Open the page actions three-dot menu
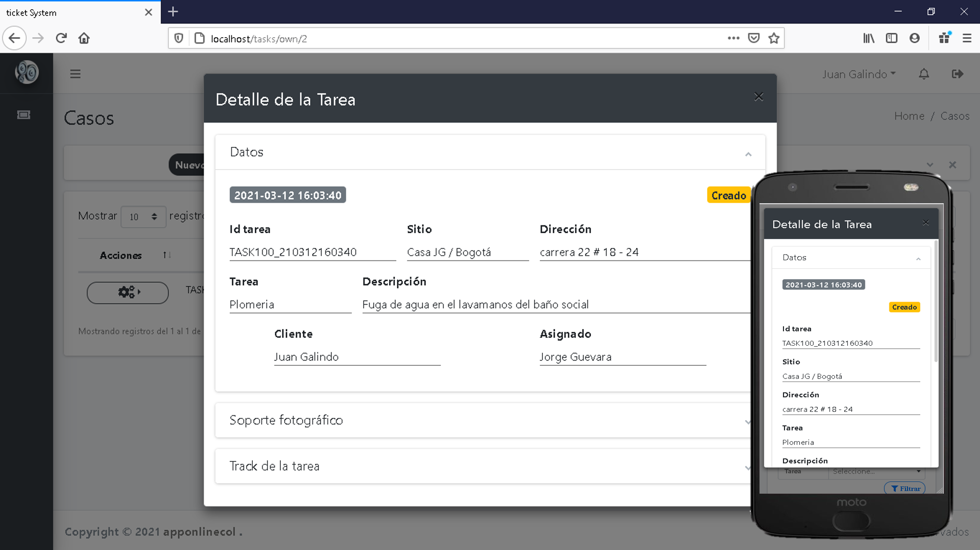Screen dimensions: 980x550 click(734, 38)
